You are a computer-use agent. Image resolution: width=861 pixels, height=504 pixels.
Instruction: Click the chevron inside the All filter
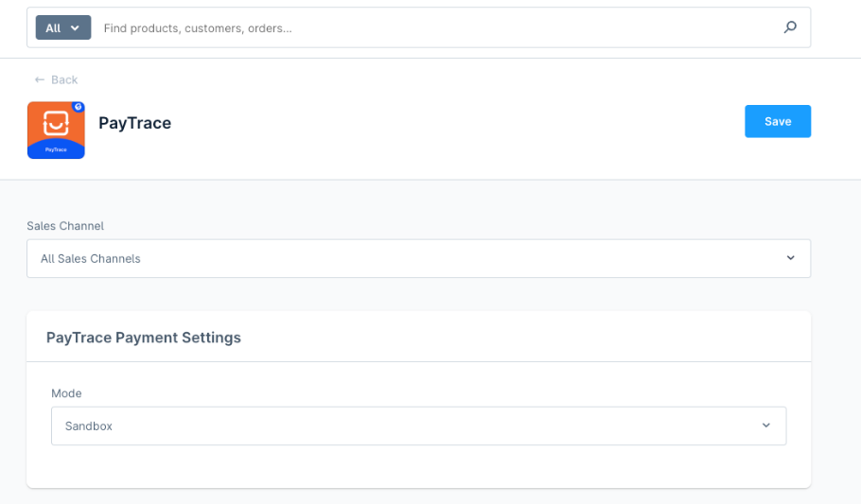pos(75,28)
